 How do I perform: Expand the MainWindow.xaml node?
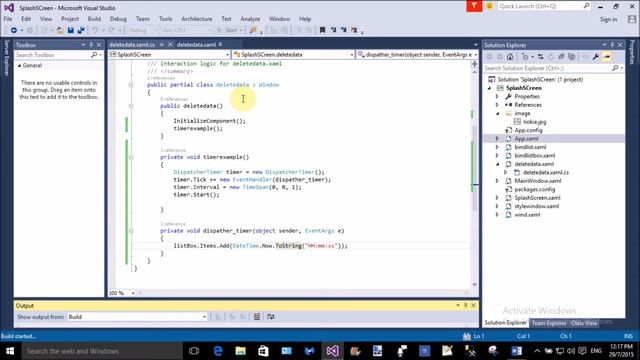click(x=497, y=181)
